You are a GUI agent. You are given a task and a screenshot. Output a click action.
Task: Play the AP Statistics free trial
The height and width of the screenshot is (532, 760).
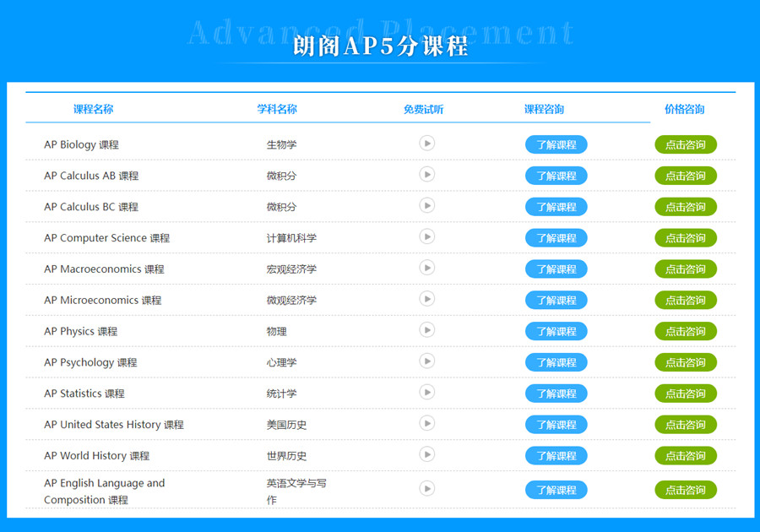coord(427,393)
